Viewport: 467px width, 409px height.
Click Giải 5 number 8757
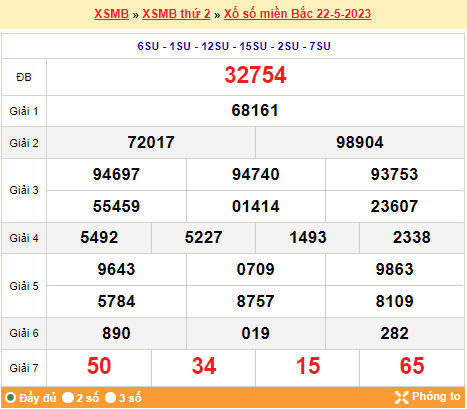click(256, 301)
